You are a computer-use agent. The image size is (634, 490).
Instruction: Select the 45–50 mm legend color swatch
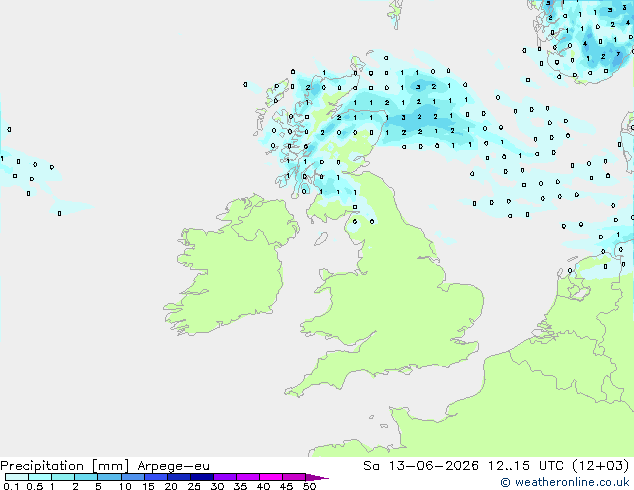coord(294,477)
